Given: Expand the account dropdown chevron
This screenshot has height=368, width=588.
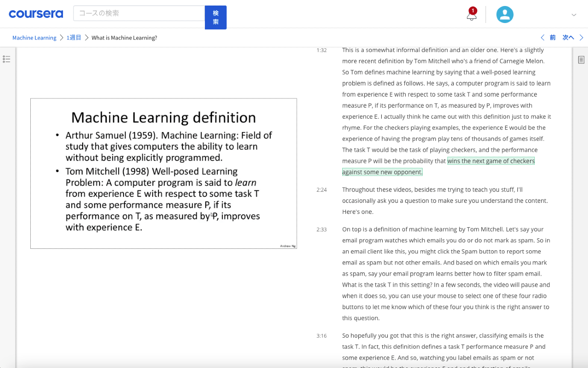Looking at the screenshot, I should tap(574, 15).
